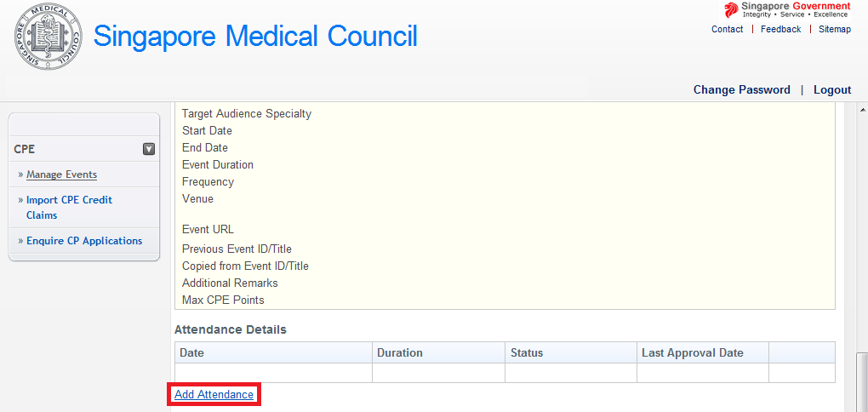Screen dimensions: 868x412
Task: Go to the Sitemap page
Action: tap(834, 29)
